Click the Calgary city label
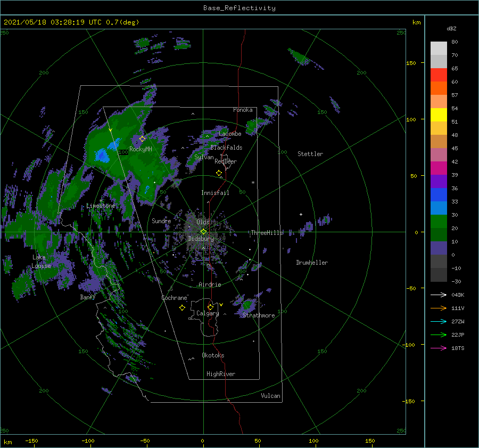 click(208, 313)
